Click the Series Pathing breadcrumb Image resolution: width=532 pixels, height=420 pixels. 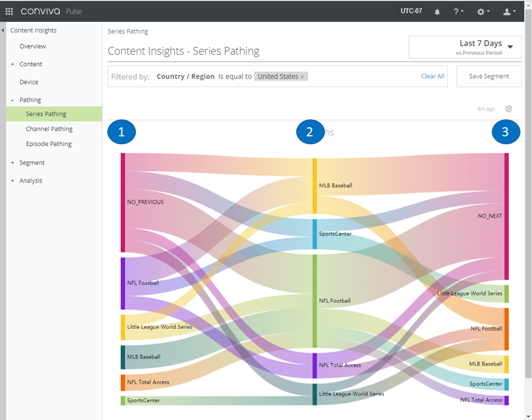[x=128, y=32]
